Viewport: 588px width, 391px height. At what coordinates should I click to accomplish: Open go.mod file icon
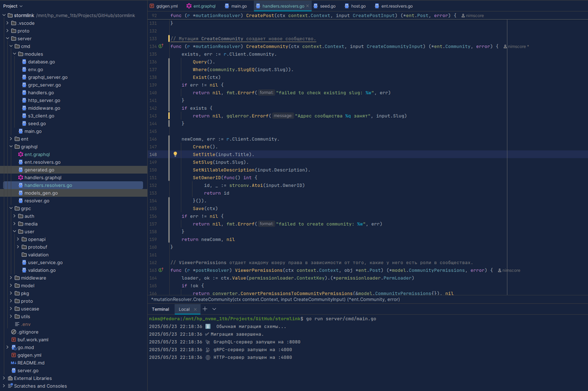(x=14, y=347)
